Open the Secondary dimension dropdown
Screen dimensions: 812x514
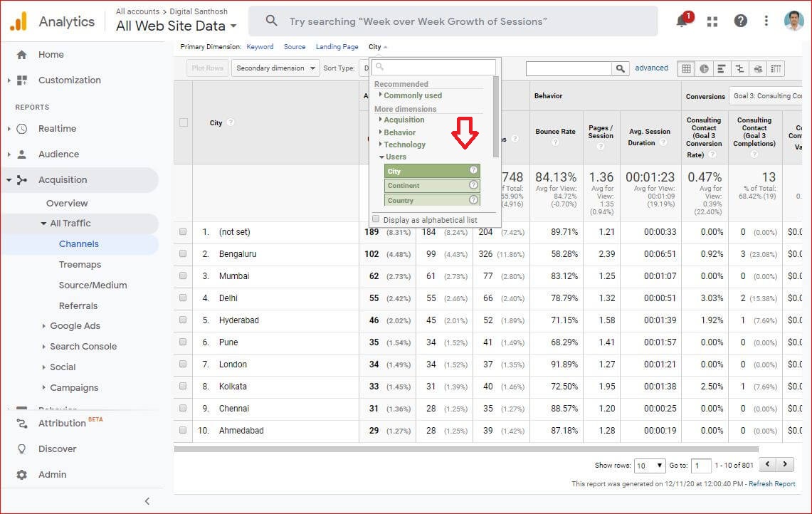(x=275, y=68)
